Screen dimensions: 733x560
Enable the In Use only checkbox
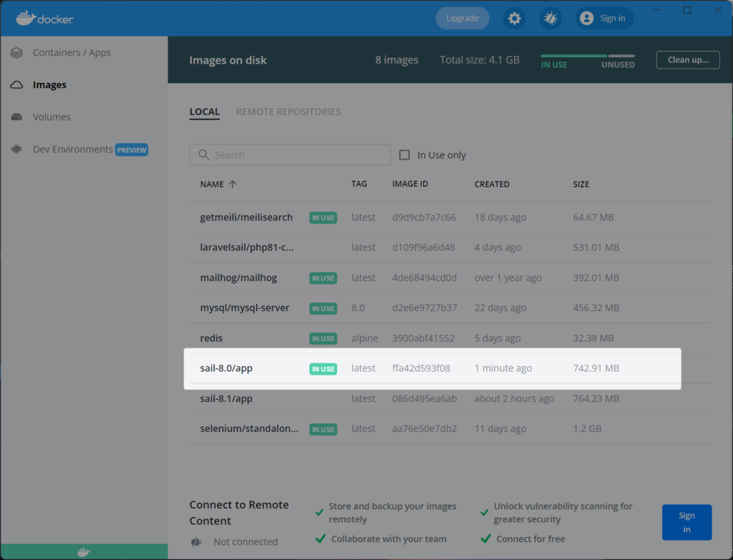pos(404,154)
